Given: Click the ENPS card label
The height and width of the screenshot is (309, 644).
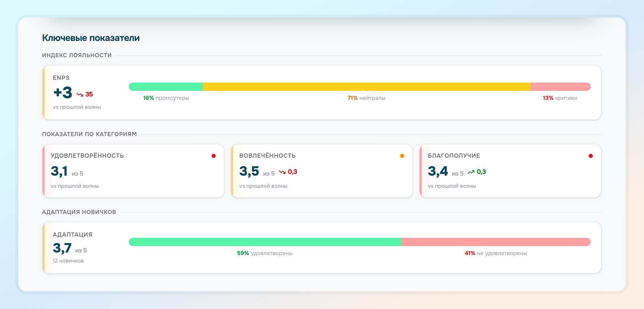Looking at the screenshot, I should [x=61, y=78].
